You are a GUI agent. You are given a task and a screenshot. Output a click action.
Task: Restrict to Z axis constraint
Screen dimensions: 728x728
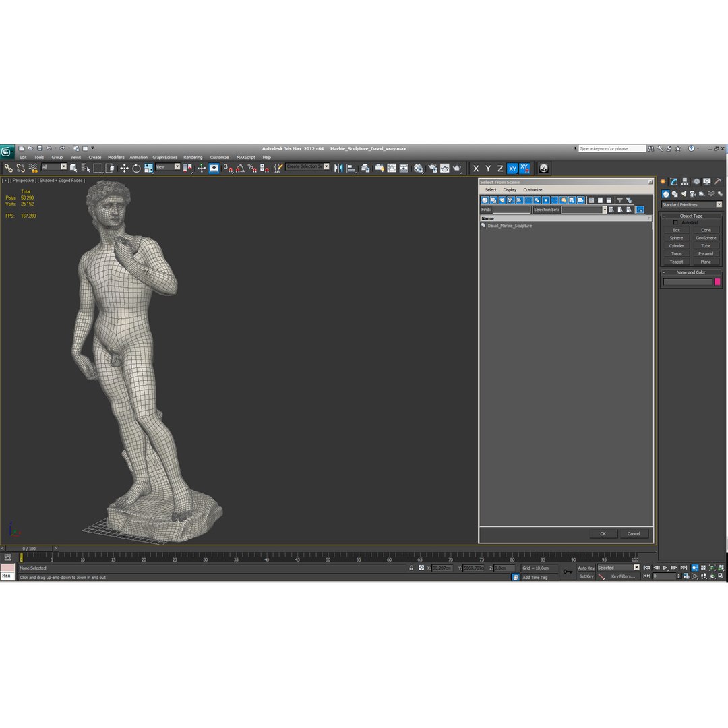[x=500, y=169]
